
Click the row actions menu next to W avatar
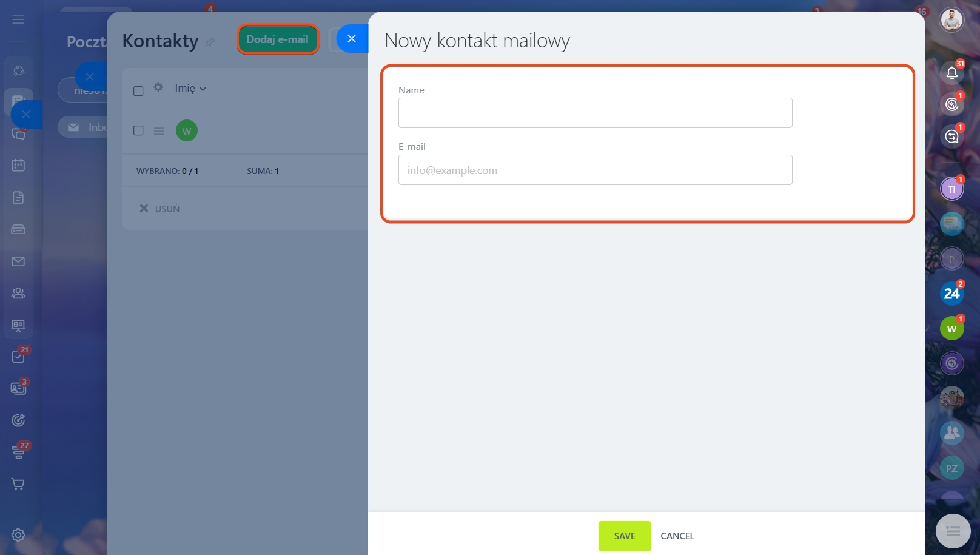coord(159,131)
